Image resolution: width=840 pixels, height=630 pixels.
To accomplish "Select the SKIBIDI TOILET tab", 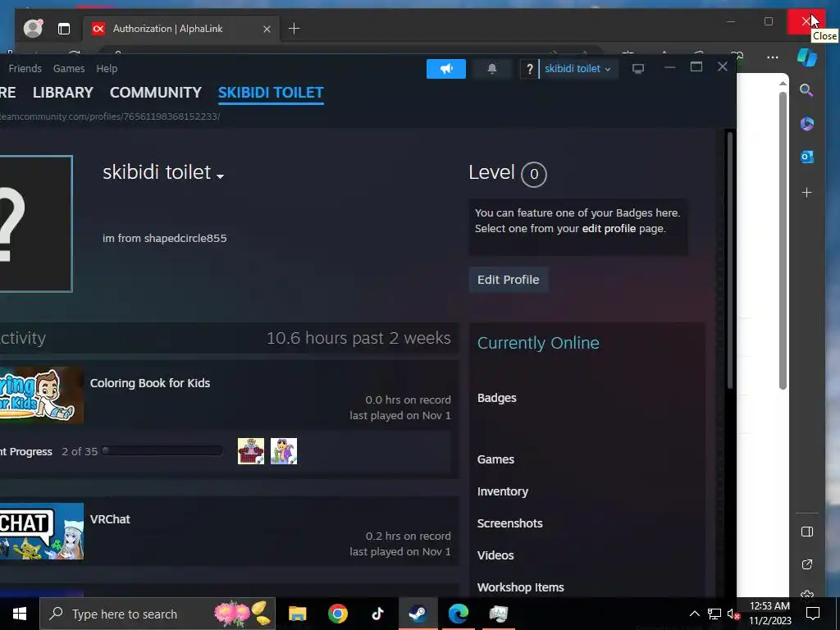I will click(x=271, y=92).
